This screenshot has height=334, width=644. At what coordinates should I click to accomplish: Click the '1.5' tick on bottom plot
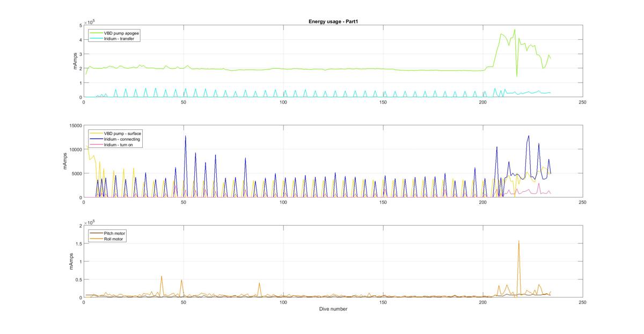point(78,243)
